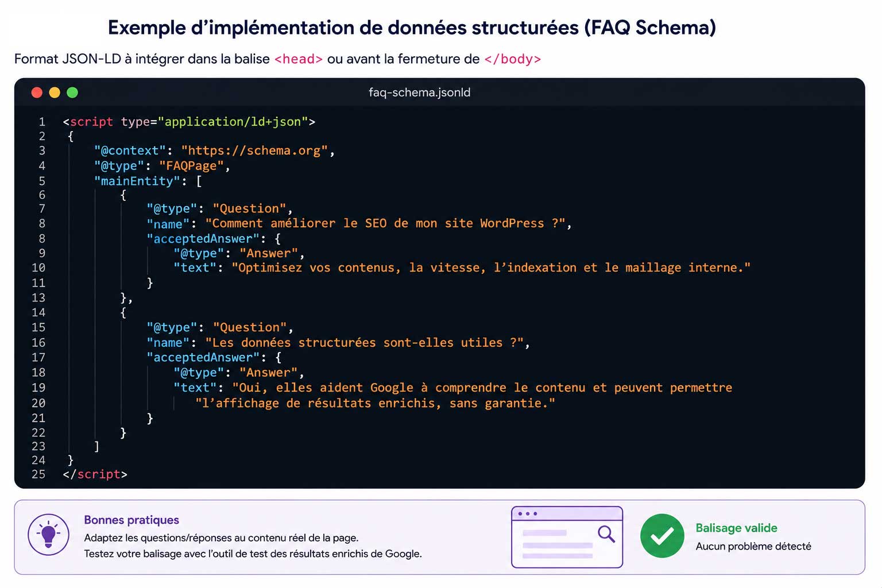Click the green Balisage valide label
This screenshot has height=588, width=882.
click(736, 528)
